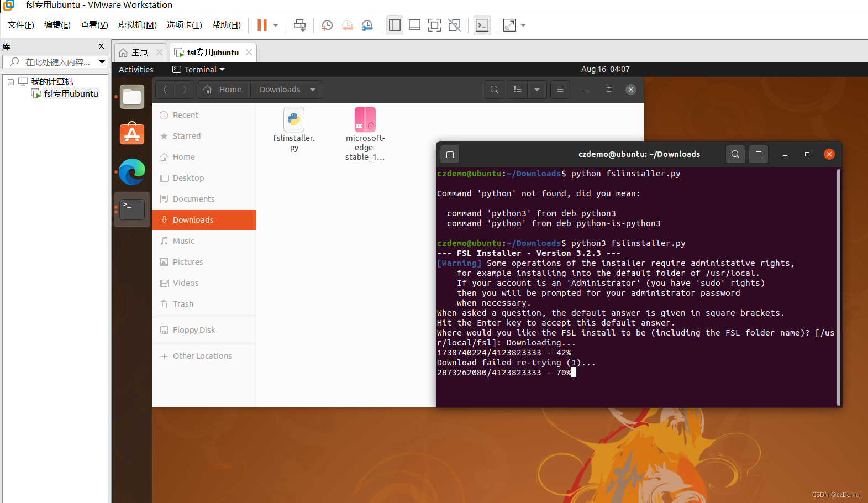This screenshot has width=868, height=503.
Task: Select the microsoft-edge-stable package file
Action: [365, 134]
